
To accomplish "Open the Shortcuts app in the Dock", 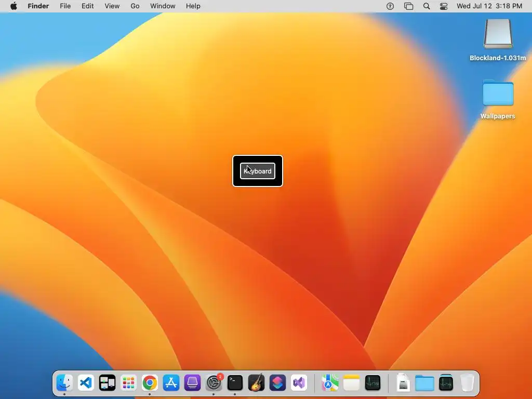I will click(x=277, y=383).
